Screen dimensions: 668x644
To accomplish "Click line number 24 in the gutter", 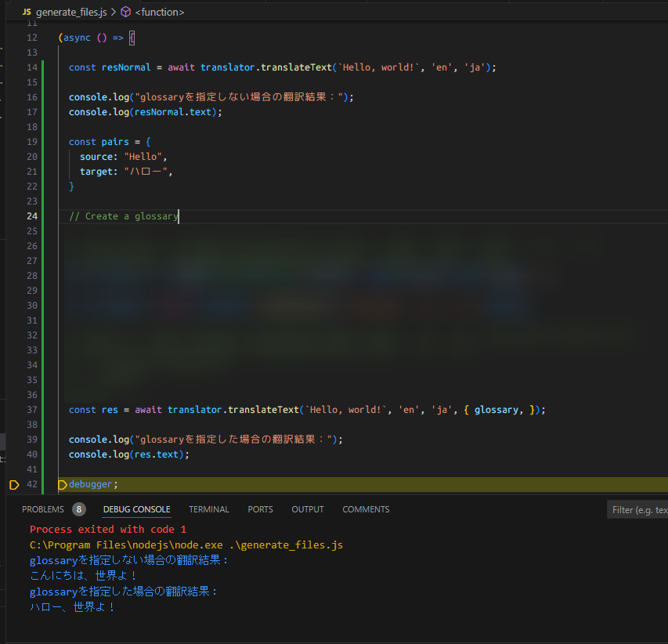I will (x=31, y=216).
